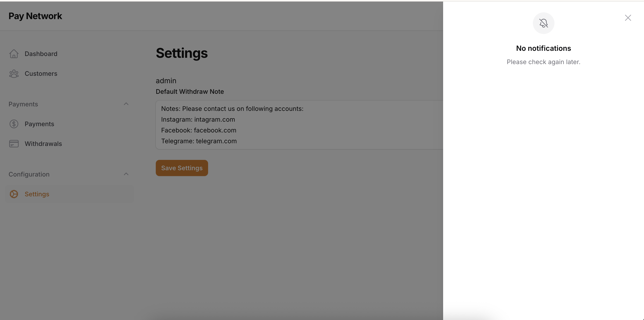Click the Payments dollar coin icon

pyautogui.click(x=14, y=124)
